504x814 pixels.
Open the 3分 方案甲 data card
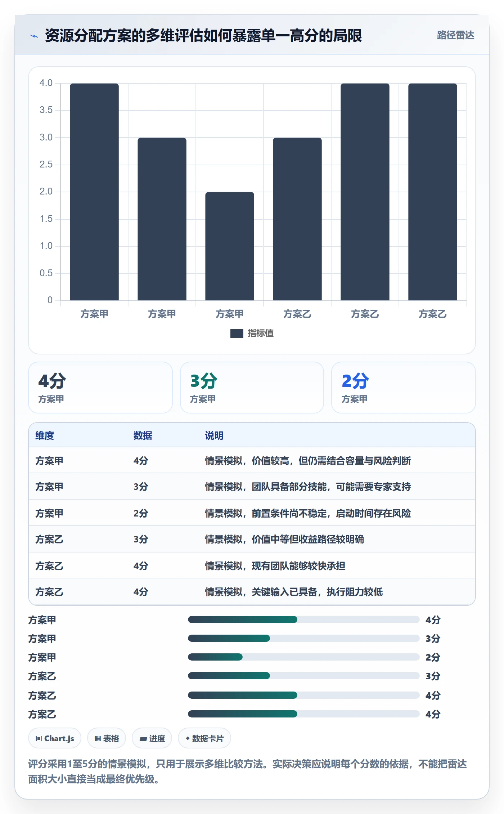coord(252,388)
